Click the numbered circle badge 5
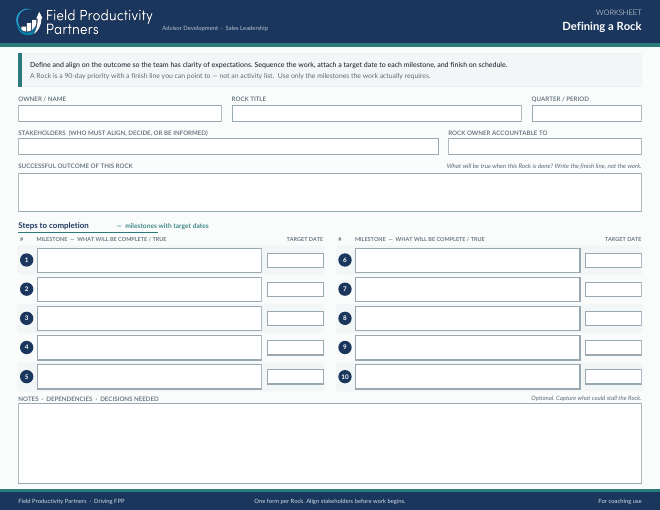This screenshot has height=510, width=660. point(27,376)
